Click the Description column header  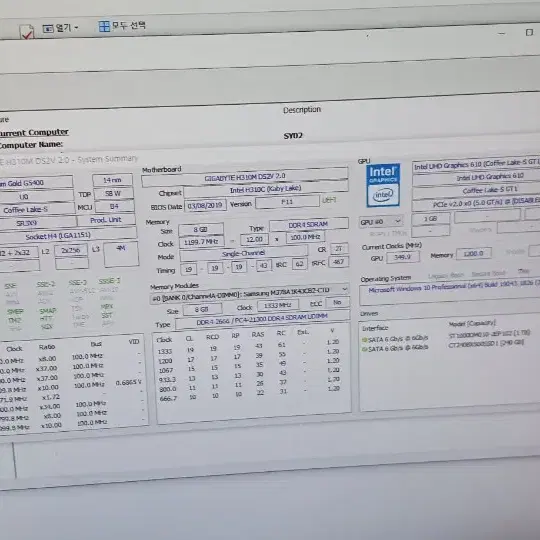point(302,110)
